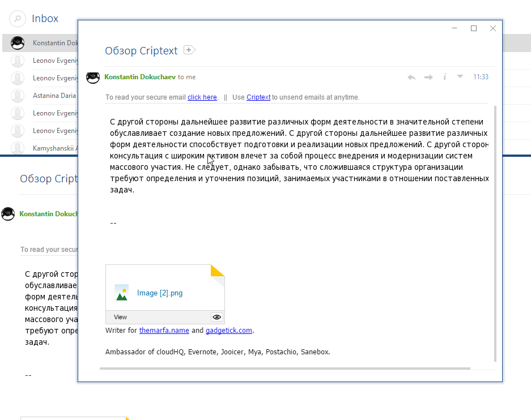The image size is (531, 420).
Task: Click the avatar of the Astanina Daria row
Action: [18, 96]
